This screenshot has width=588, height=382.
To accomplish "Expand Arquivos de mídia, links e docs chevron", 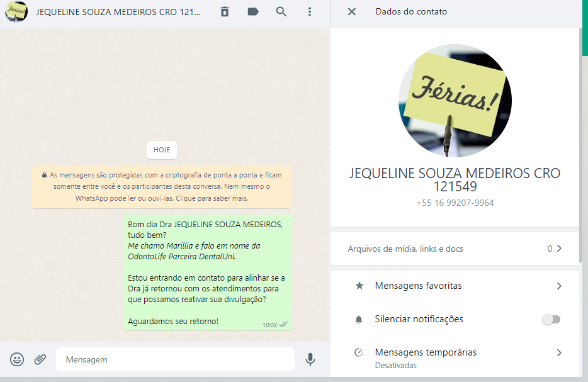I will pos(559,249).
